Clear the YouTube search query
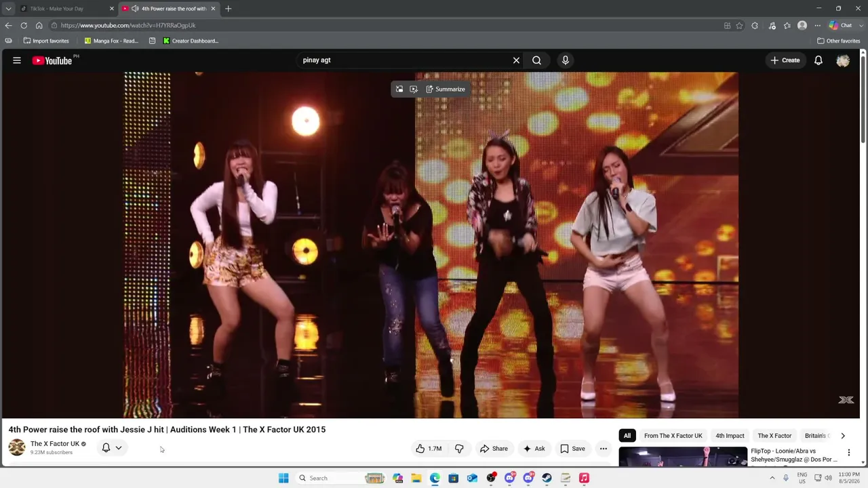The image size is (868, 488). point(516,60)
